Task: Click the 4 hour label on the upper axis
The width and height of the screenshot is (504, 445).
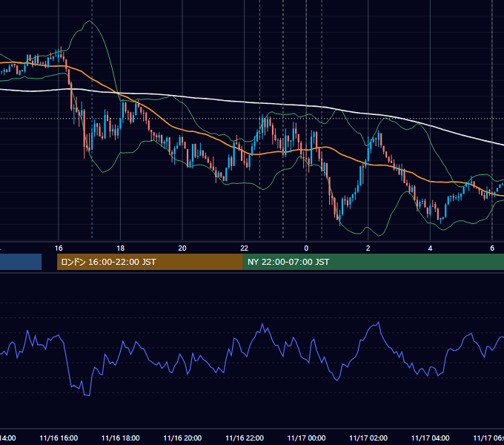Action: click(430, 248)
